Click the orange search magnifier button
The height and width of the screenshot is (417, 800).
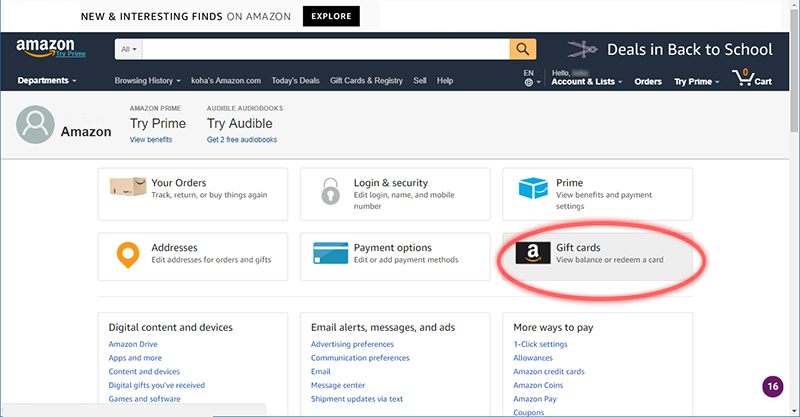(523, 49)
